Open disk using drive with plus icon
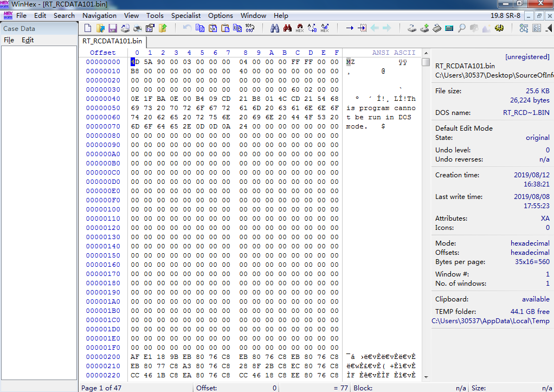This screenshot has width=554, height=392. click(x=424, y=28)
